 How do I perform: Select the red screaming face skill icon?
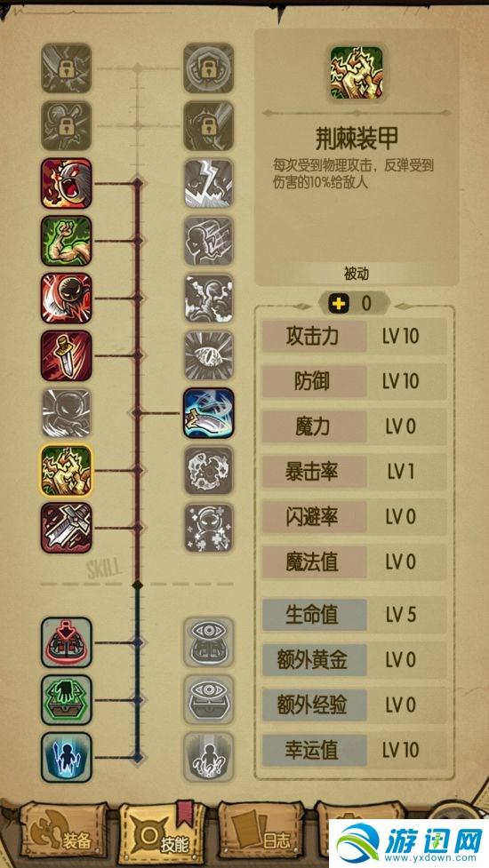click(66, 183)
